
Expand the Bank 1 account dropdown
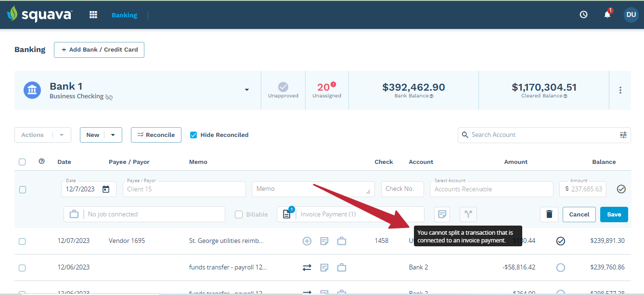pos(247,90)
